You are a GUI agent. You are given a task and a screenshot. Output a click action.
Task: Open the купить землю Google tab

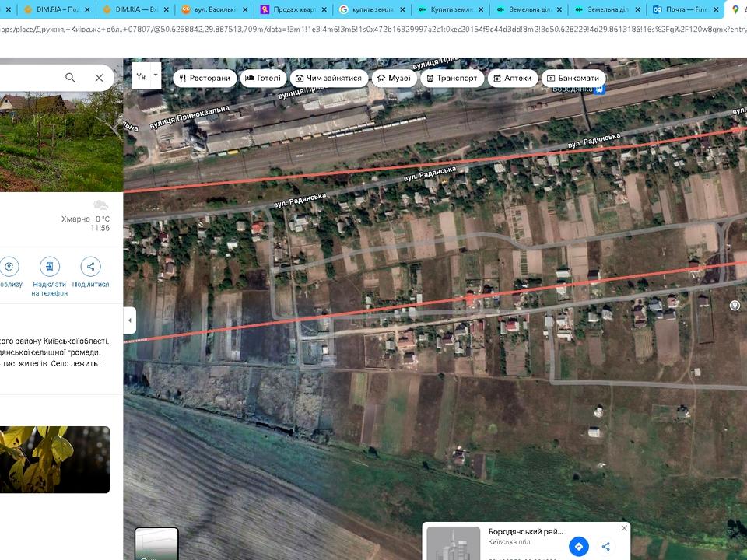click(370, 9)
